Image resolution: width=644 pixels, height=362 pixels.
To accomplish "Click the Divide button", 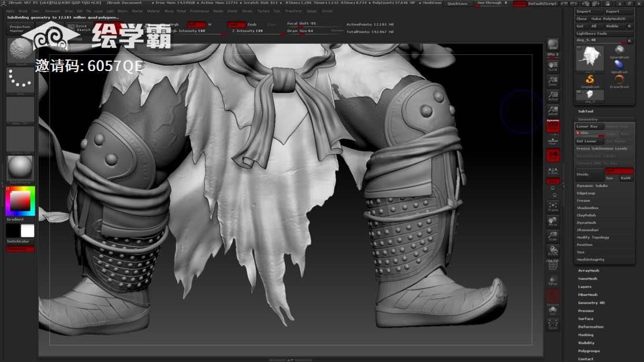I will pos(589,174).
